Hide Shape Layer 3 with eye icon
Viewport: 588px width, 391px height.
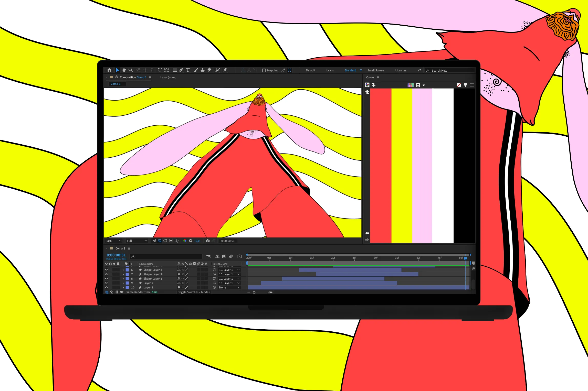point(107,270)
